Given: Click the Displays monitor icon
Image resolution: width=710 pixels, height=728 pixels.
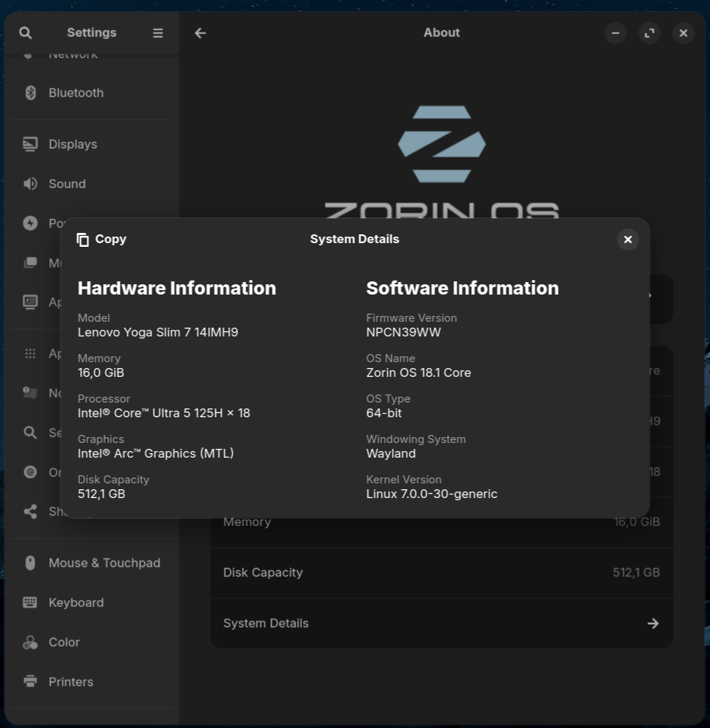Looking at the screenshot, I should click(30, 145).
